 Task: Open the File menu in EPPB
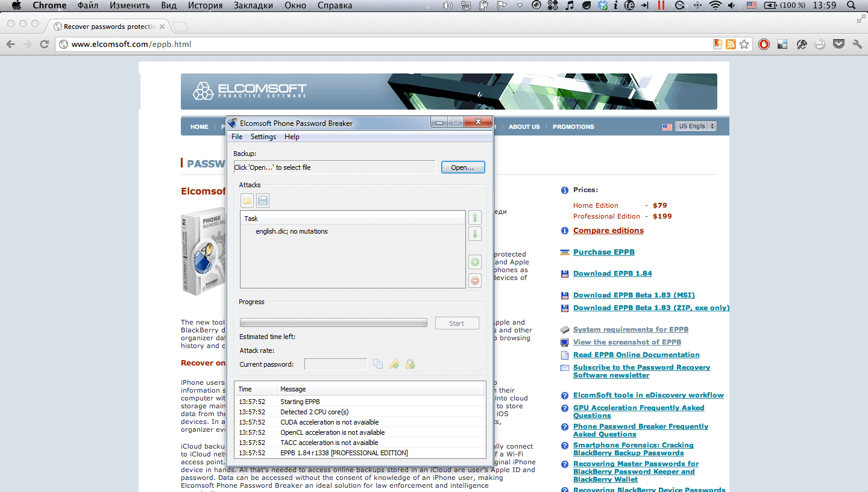(x=237, y=137)
